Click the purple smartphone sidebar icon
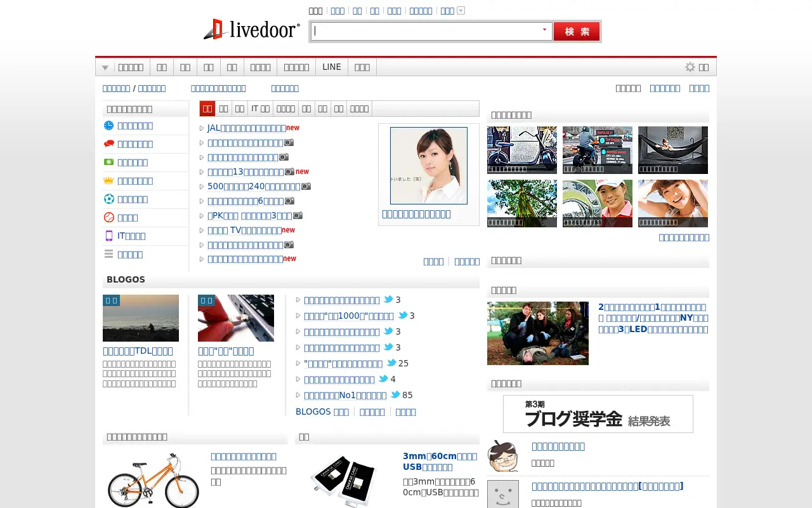Screen dimensions: 812x508 (x=109, y=236)
